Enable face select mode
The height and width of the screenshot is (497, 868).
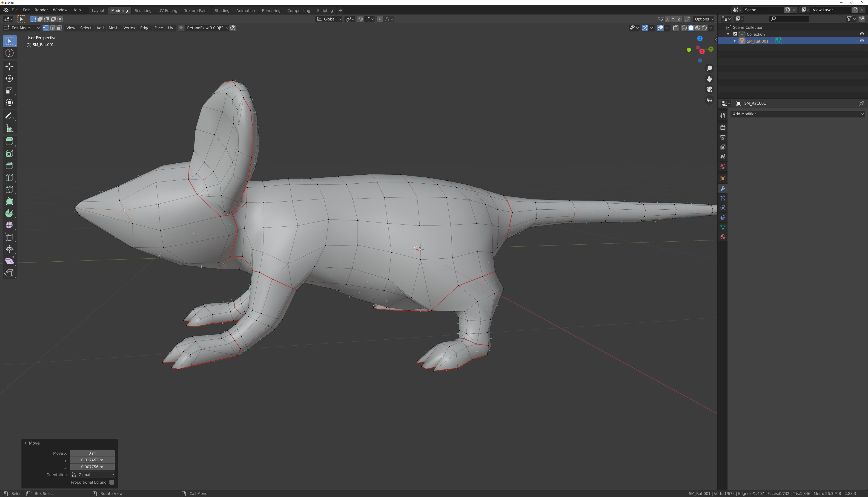click(x=59, y=28)
